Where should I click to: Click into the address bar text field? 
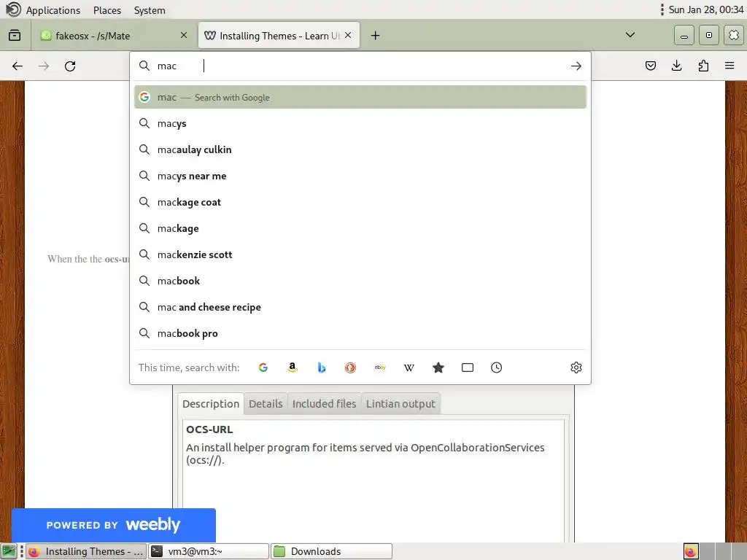pyautogui.click(x=360, y=66)
